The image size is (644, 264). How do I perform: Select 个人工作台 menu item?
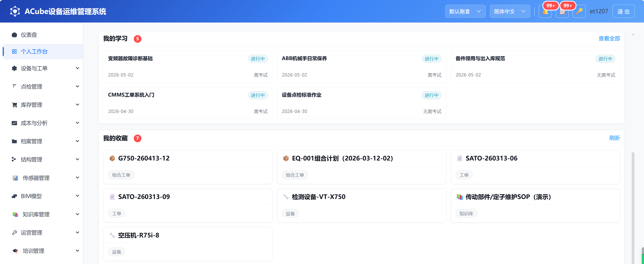pos(43,52)
